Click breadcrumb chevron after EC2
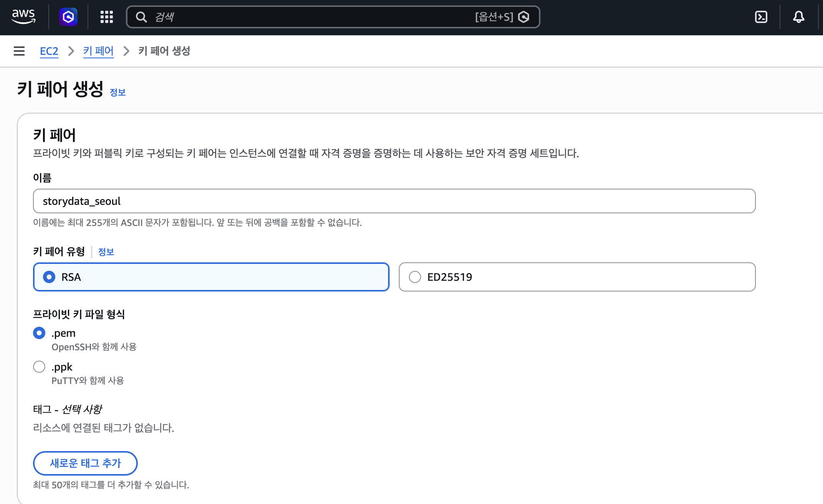 click(71, 51)
